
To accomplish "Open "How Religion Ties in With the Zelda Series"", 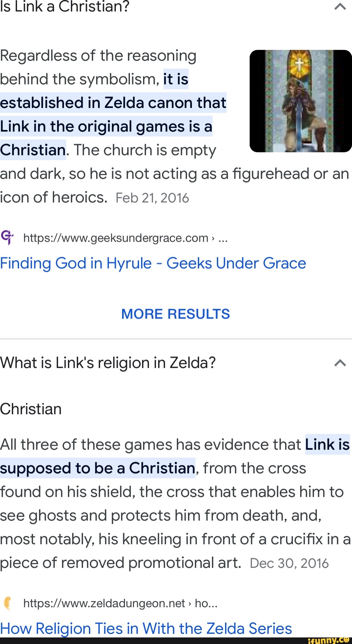I will click(x=146, y=628).
